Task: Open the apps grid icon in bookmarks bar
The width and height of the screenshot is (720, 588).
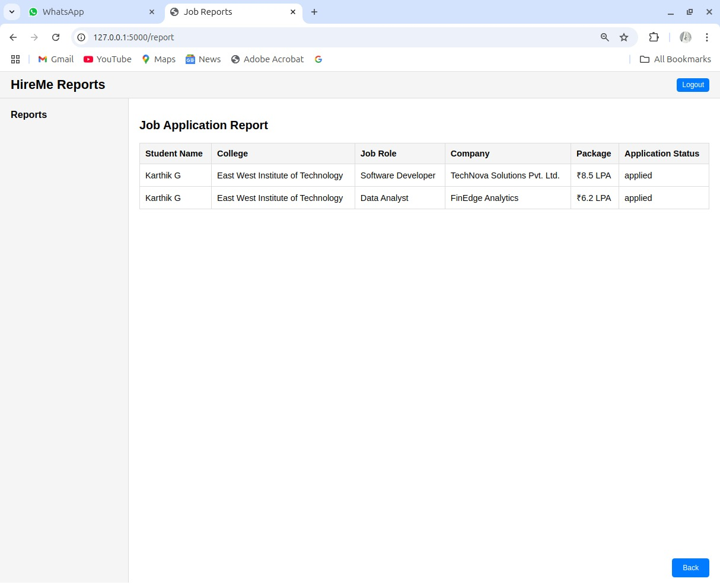Action: (x=15, y=59)
